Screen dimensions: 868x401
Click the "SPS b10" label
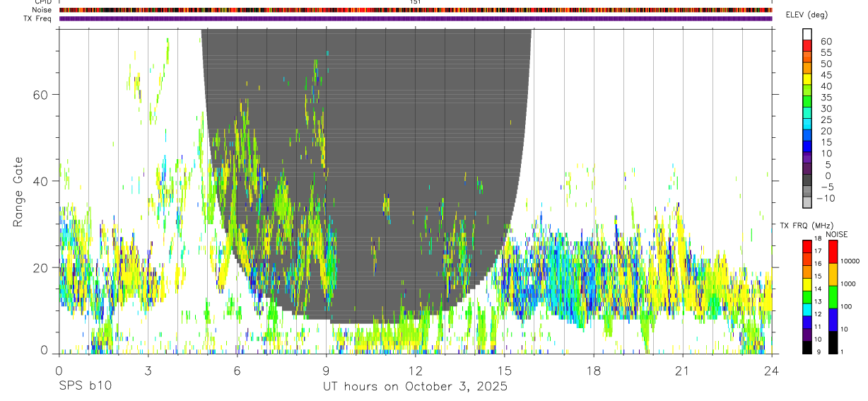click(85, 386)
